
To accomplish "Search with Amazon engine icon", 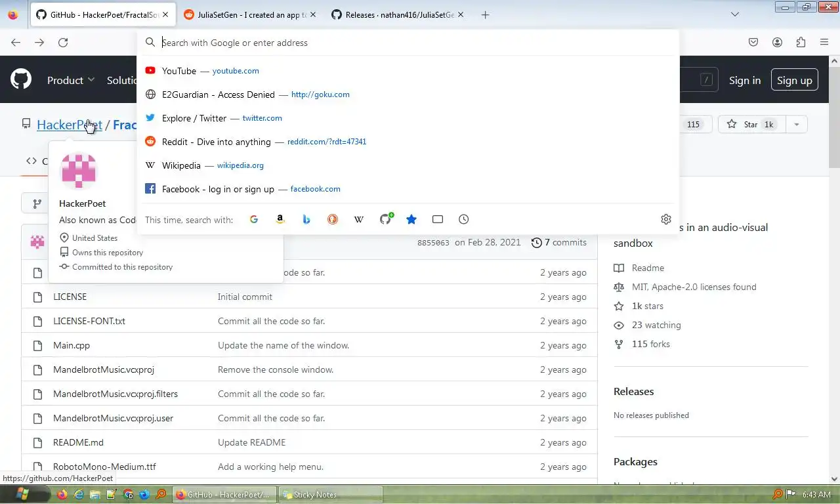I will coord(280,219).
